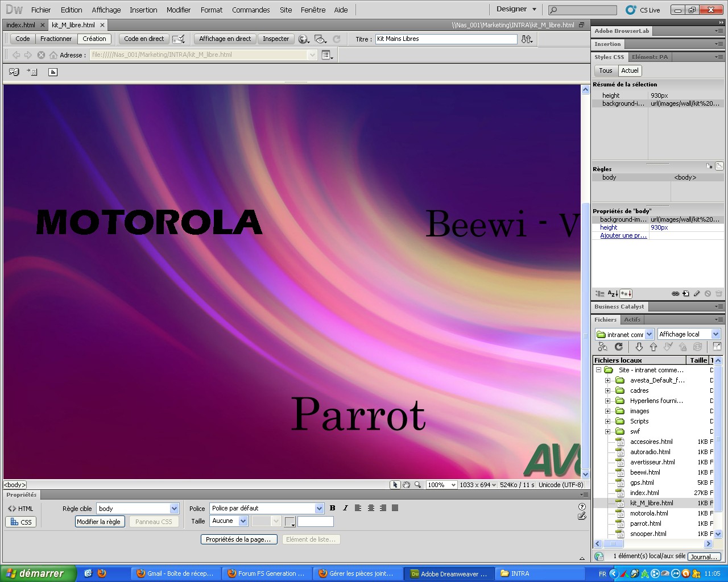Viewport: 728px width, 582px height.
Task: Click the Live Code options icon
Action: pos(179,39)
